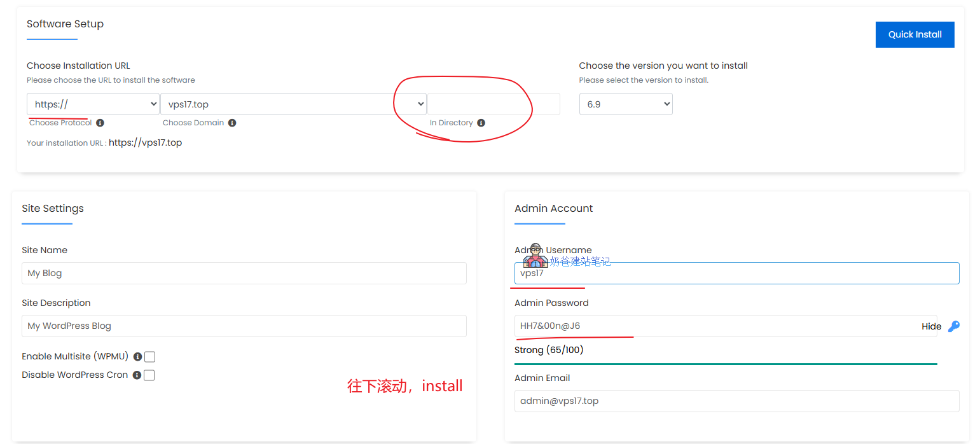Open the https:// protocol dropdown
This screenshot has height=444, width=980.
93,104
